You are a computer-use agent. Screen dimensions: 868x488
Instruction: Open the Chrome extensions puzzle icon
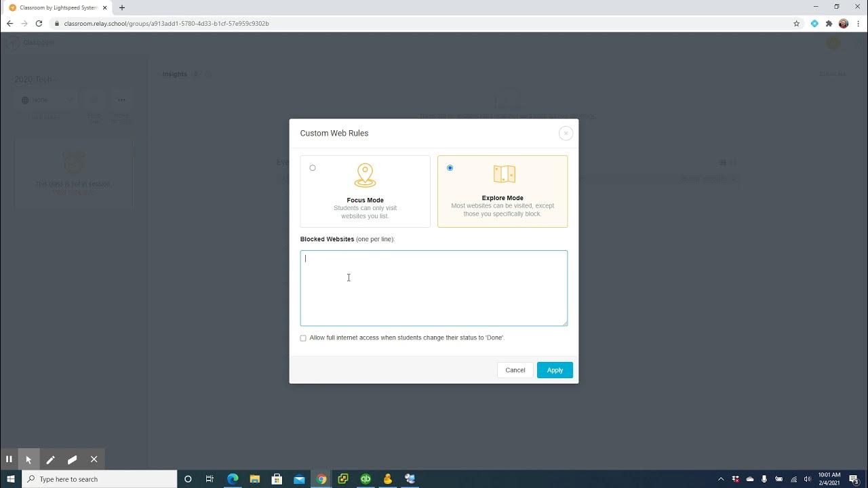pyautogui.click(x=829, y=23)
